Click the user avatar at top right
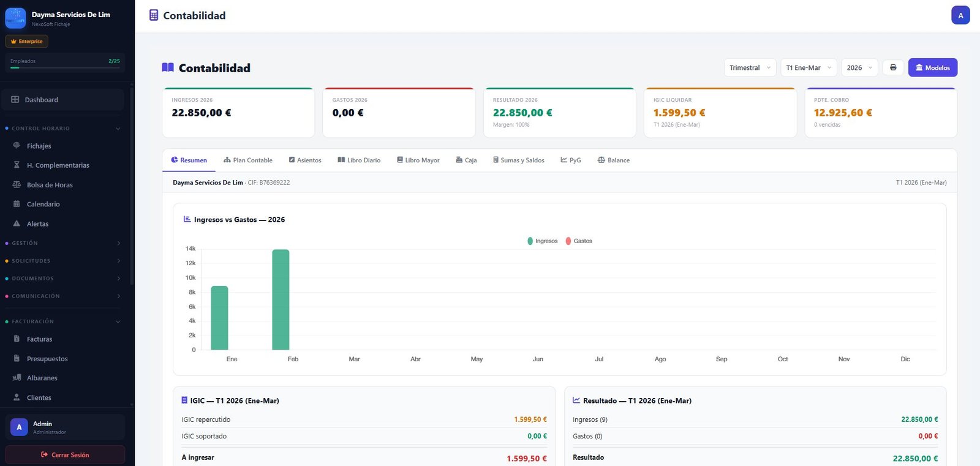This screenshot has height=466, width=980. point(960,15)
